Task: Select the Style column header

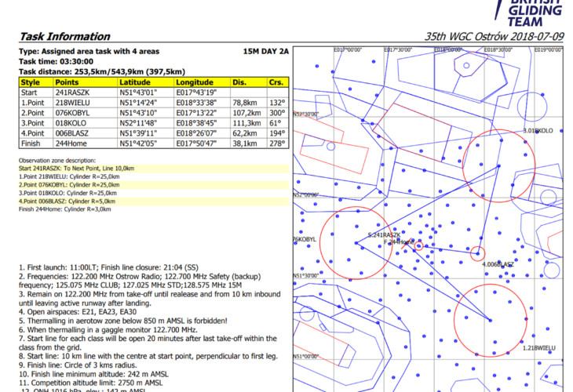Action: pyautogui.click(x=31, y=82)
